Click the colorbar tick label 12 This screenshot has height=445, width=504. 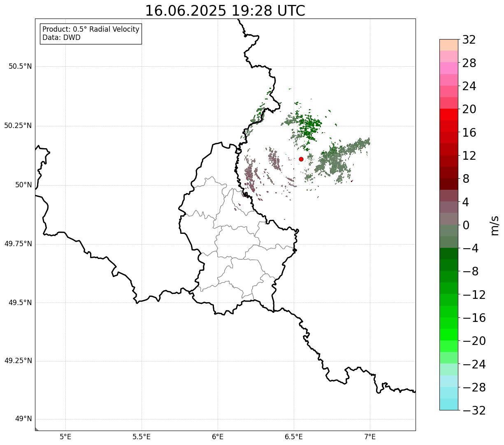click(469, 156)
